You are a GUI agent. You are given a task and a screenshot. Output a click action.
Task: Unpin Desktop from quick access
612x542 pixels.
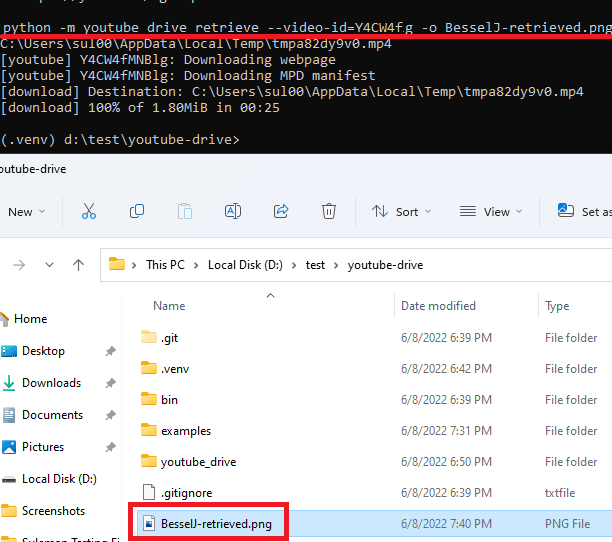(111, 351)
